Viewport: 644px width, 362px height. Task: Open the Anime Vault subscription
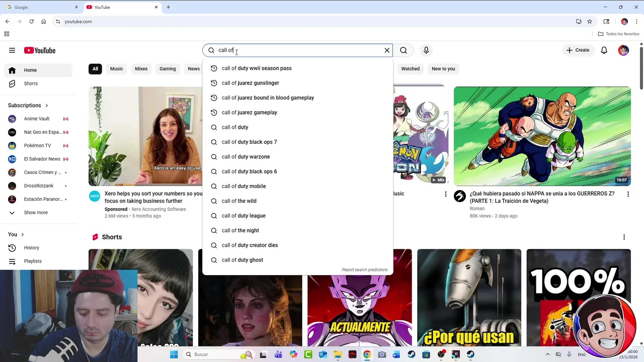point(38,119)
